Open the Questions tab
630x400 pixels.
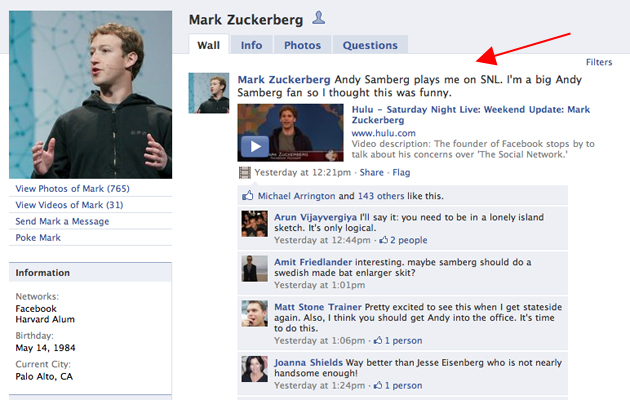tap(370, 45)
